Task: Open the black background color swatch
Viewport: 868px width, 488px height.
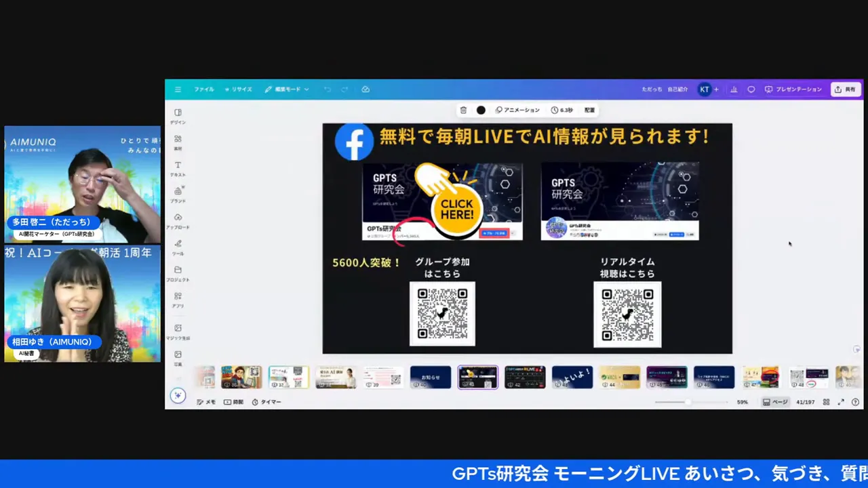Action: click(481, 110)
